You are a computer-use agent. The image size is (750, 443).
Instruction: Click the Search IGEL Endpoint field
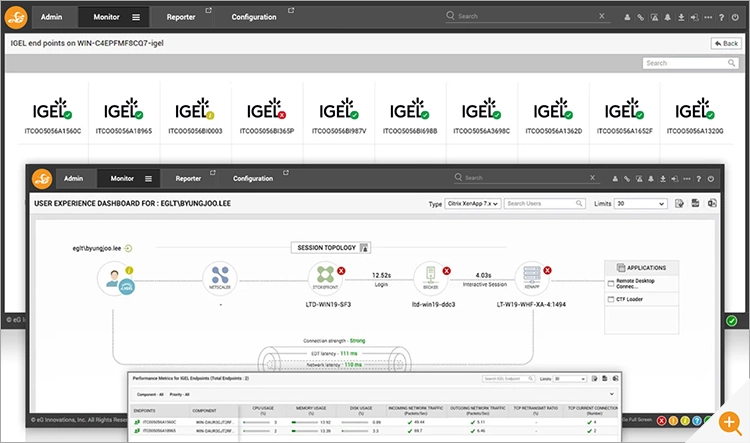tap(508, 379)
